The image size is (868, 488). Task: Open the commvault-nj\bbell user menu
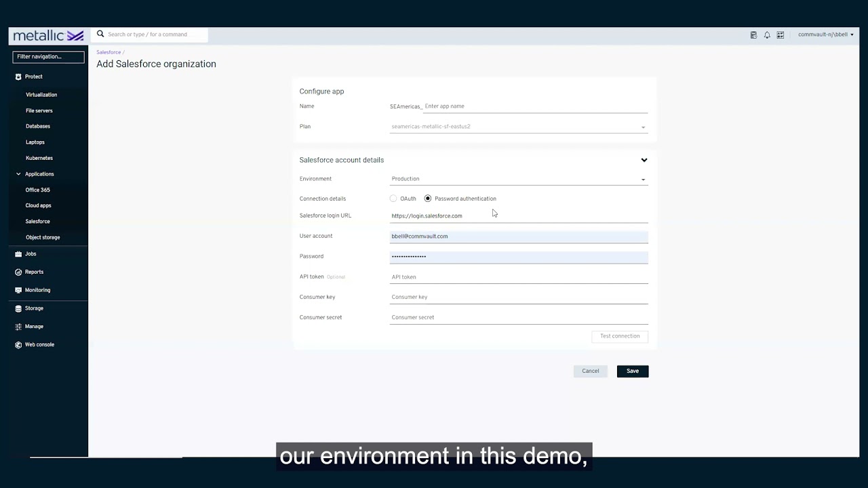pyautogui.click(x=826, y=35)
